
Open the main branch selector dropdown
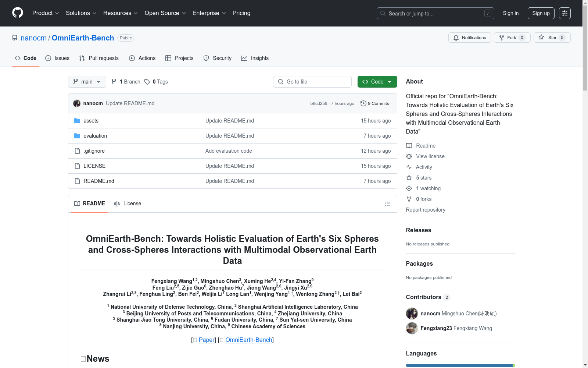pos(87,82)
